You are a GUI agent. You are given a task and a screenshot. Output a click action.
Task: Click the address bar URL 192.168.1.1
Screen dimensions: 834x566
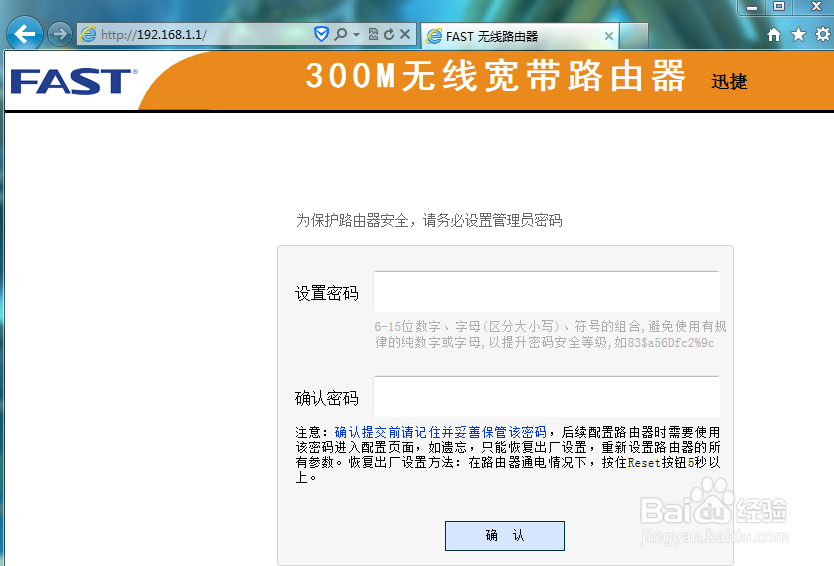click(x=154, y=35)
